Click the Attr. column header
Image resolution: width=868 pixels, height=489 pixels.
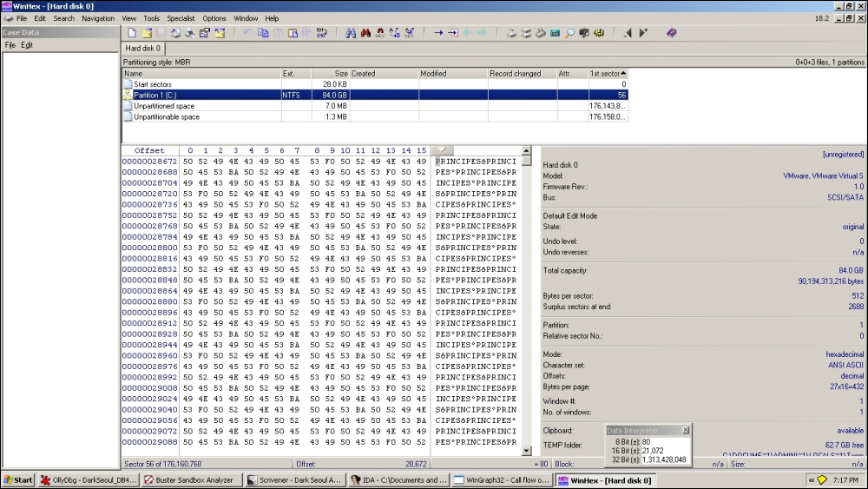coord(572,73)
